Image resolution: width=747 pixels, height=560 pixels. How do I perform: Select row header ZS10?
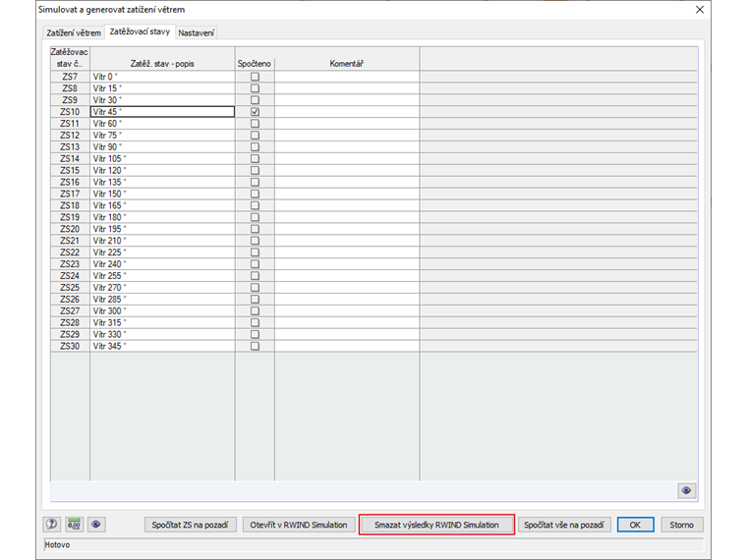pyautogui.click(x=70, y=112)
